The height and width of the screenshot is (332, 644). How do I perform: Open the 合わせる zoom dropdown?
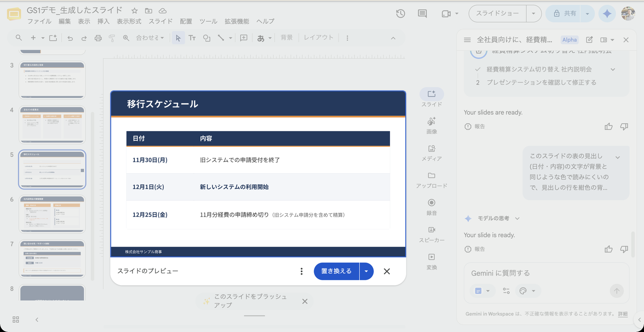click(150, 38)
